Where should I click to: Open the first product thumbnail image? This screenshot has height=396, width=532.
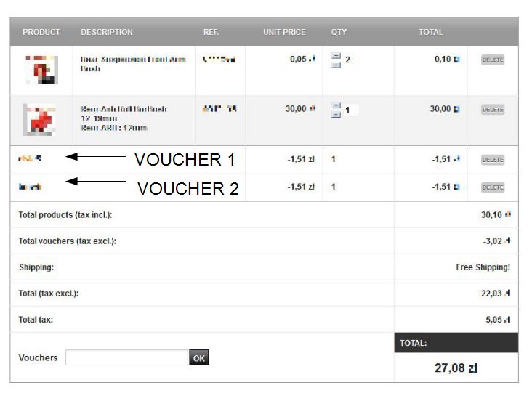[41, 70]
